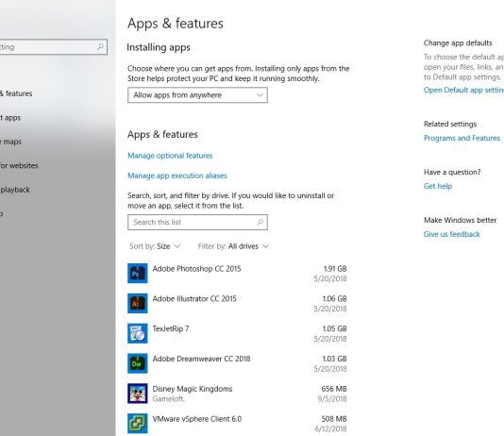
Task: Click Give us feedback link
Action: (451, 234)
